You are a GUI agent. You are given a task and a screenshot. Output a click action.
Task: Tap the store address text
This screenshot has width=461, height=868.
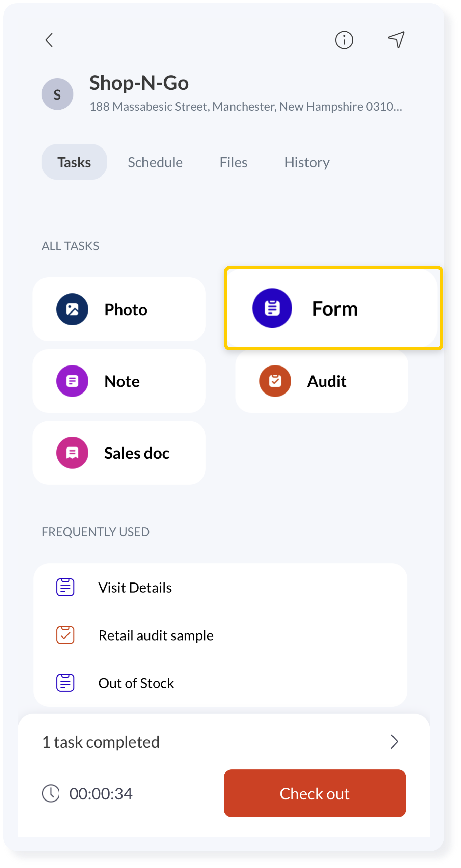click(246, 107)
